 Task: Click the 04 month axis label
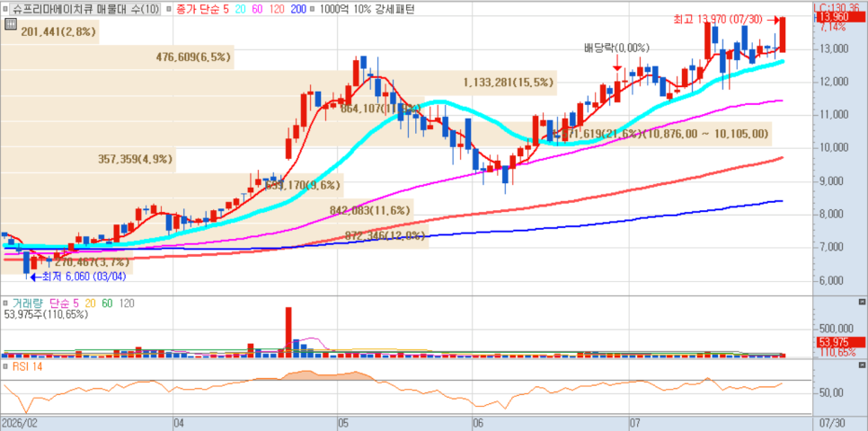(x=180, y=423)
